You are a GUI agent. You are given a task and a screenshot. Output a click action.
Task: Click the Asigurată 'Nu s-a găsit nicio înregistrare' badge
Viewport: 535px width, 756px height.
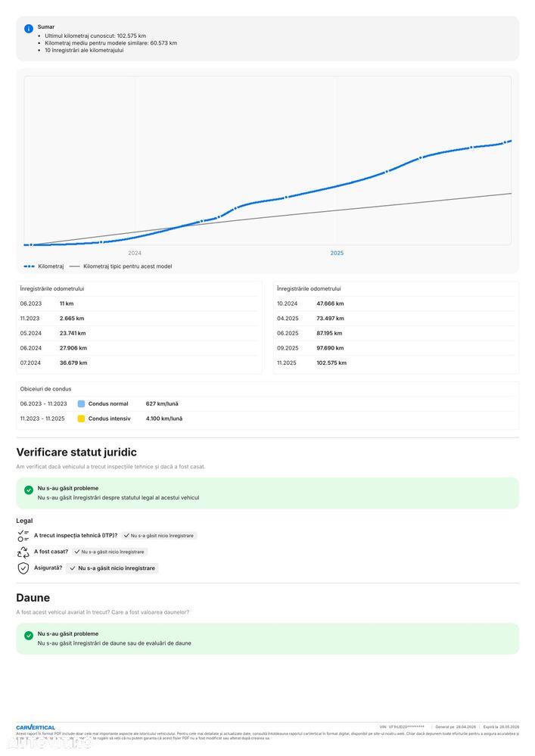112,568
